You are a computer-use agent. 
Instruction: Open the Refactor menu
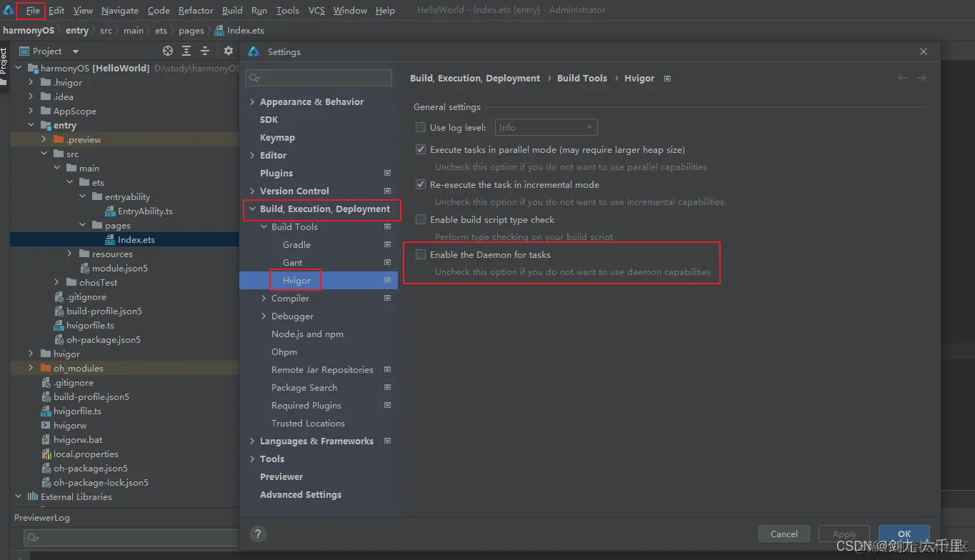point(196,10)
